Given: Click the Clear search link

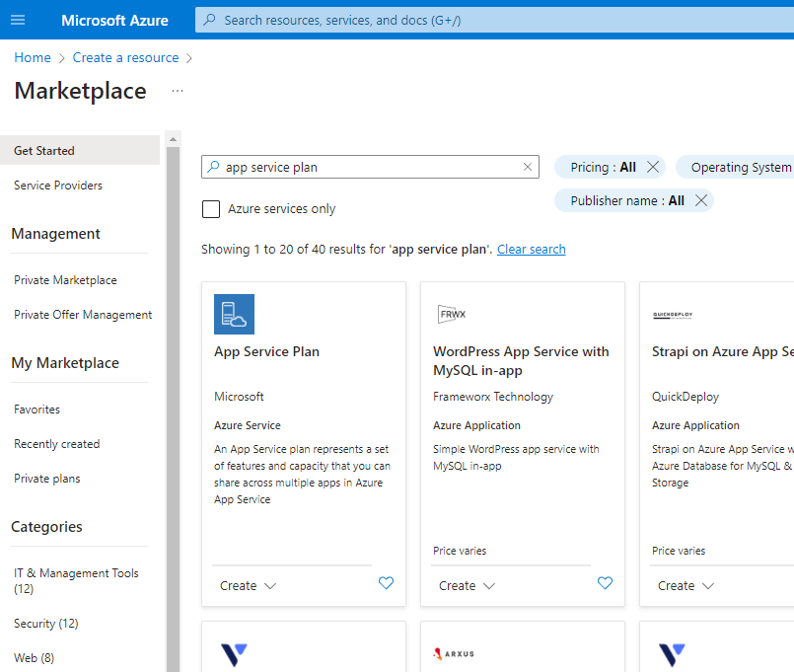Looking at the screenshot, I should click(x=532, y=250).
